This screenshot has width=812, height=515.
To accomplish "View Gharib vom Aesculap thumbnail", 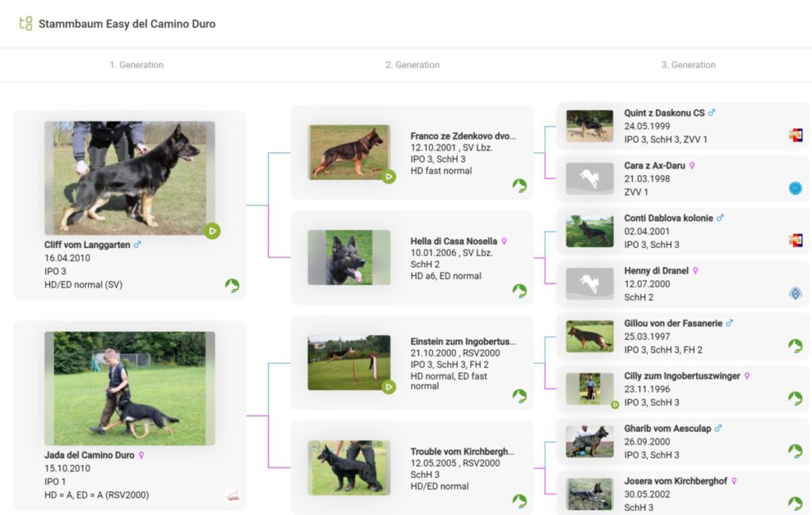I will (x=589, y=441).
